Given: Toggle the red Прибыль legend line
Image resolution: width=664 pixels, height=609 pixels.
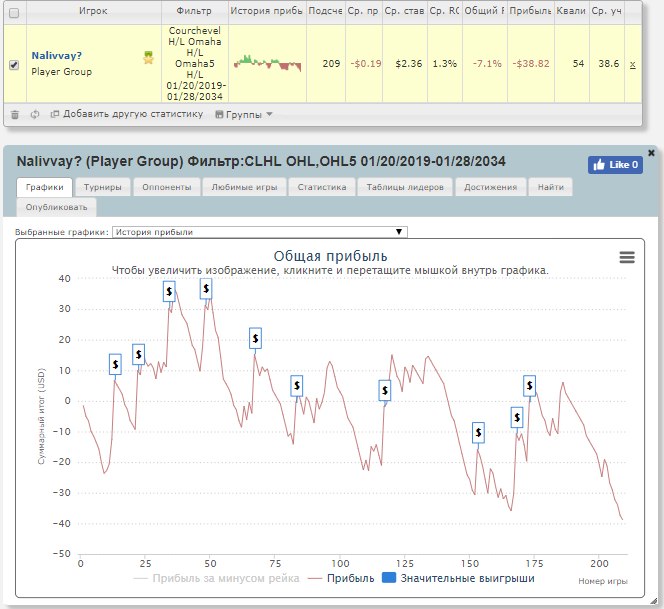Looking at the screenshot, I should [341, 578].
